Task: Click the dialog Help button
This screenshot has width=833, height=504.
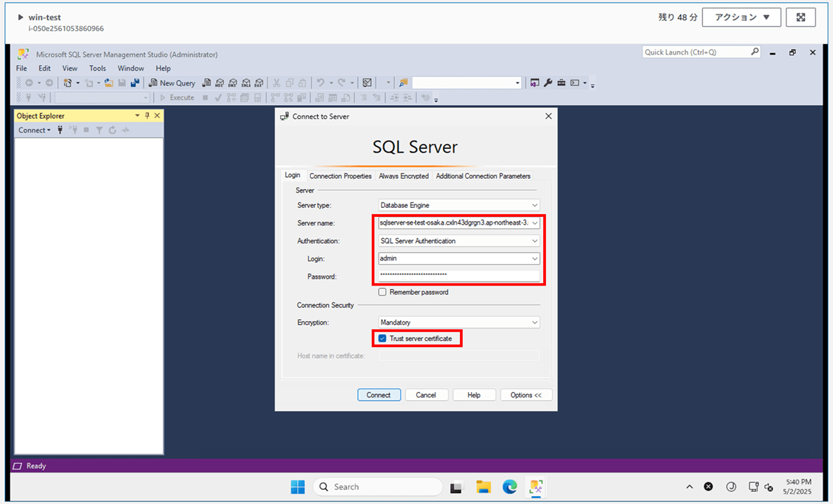Action: tap(474, 395)
